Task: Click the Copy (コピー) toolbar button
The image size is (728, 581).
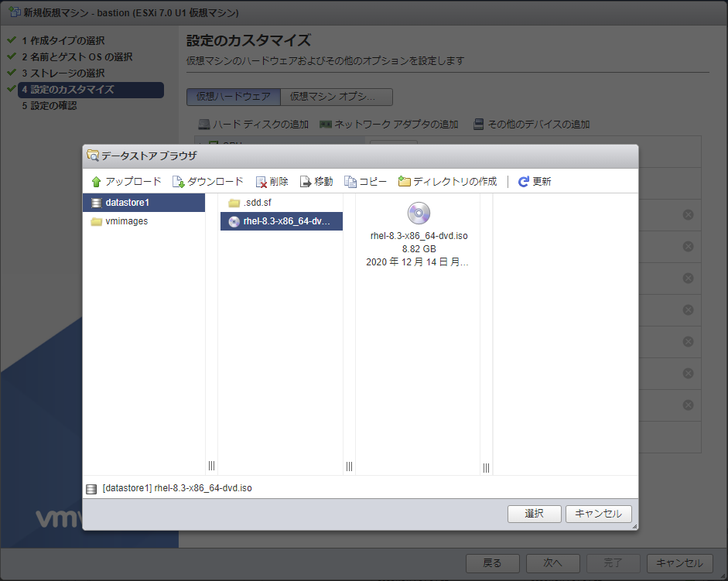Action: tap(365, 182)
